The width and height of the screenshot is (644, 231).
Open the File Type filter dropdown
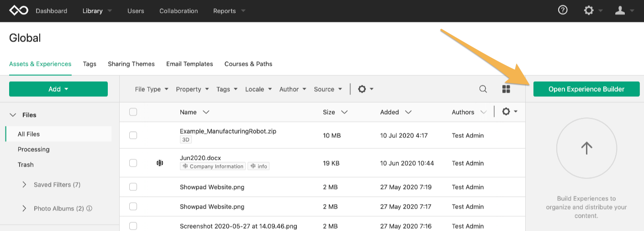click(x=152, y=89)
